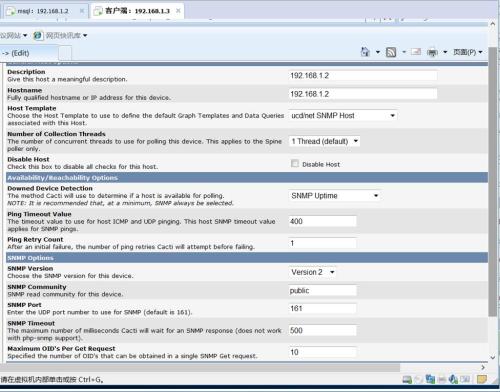This screenshot has width=500, height=392.
Task: Open the 网页快讯库 favorites dropdown
Action: pos(66,35)
